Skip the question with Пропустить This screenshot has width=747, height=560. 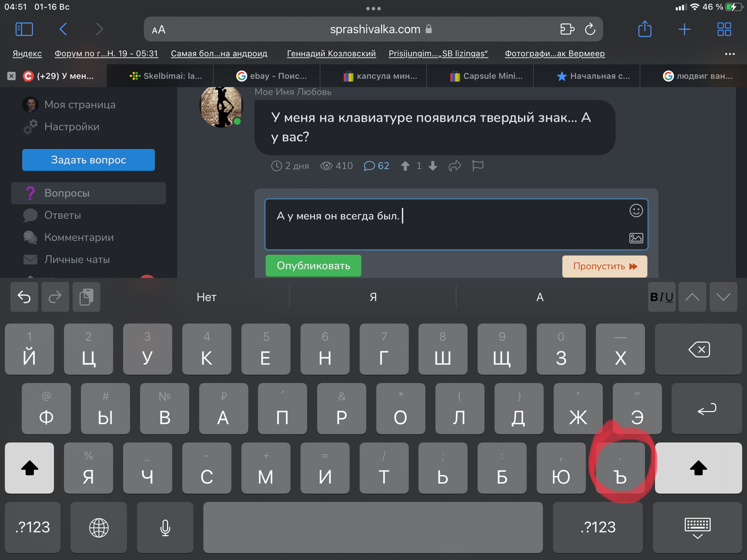[605, 266]
